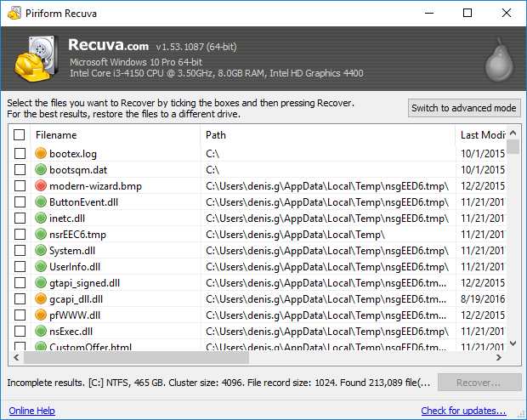
Task: Click green status dot for nsExec.dll
Action: (41, 331)
